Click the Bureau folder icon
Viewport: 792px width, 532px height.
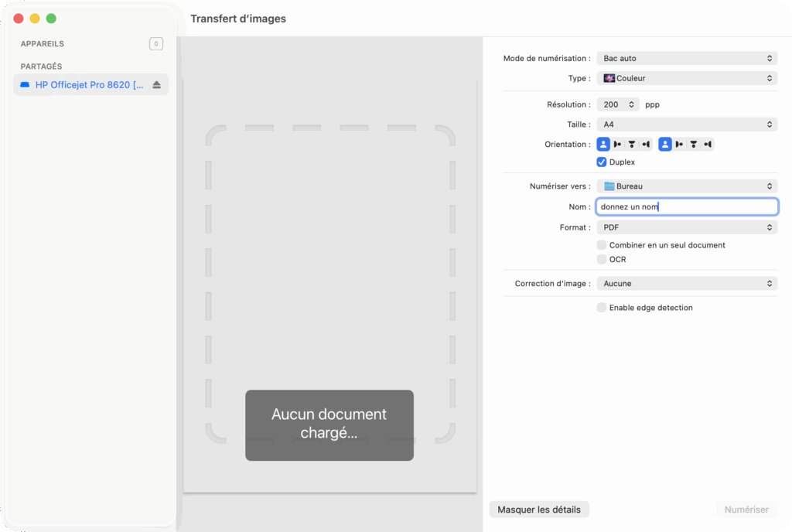[x=609, y=186]
